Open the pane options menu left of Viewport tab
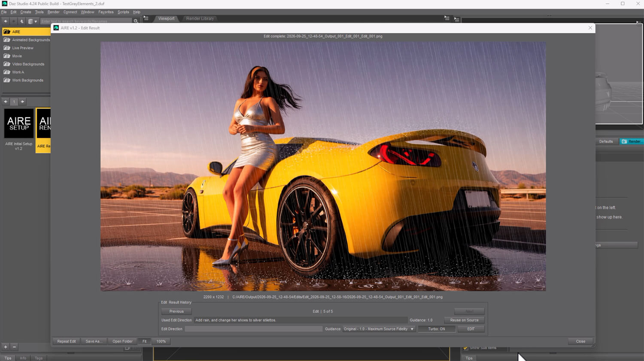Viewport: 644px width, 361px height. coord(146,18)
